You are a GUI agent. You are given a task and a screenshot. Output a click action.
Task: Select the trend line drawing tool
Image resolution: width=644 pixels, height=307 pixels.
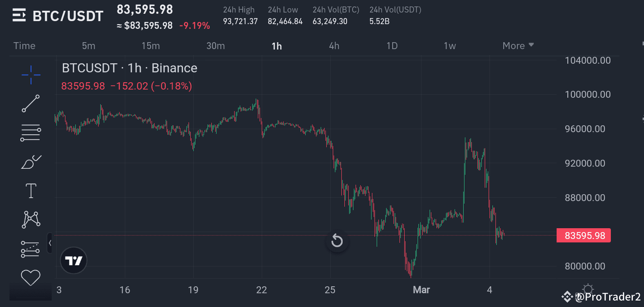coord(31,104)
